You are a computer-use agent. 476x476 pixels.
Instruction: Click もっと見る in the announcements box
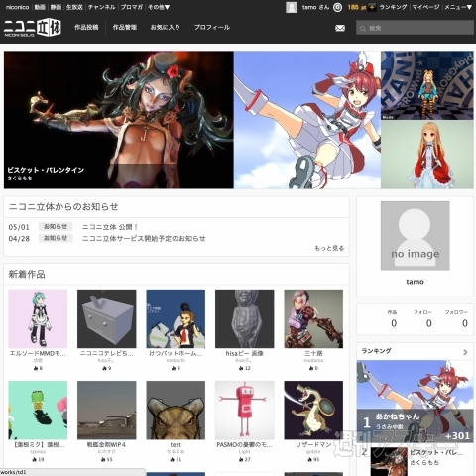click(x=329, y=248)
